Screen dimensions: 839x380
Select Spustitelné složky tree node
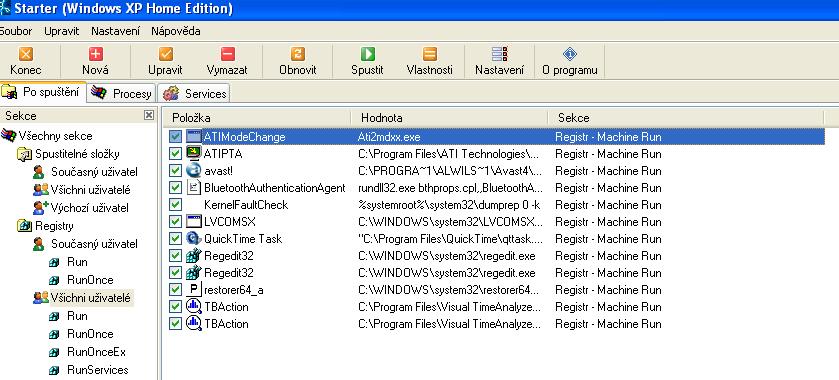pyautogui.click(x=78, y=154)
